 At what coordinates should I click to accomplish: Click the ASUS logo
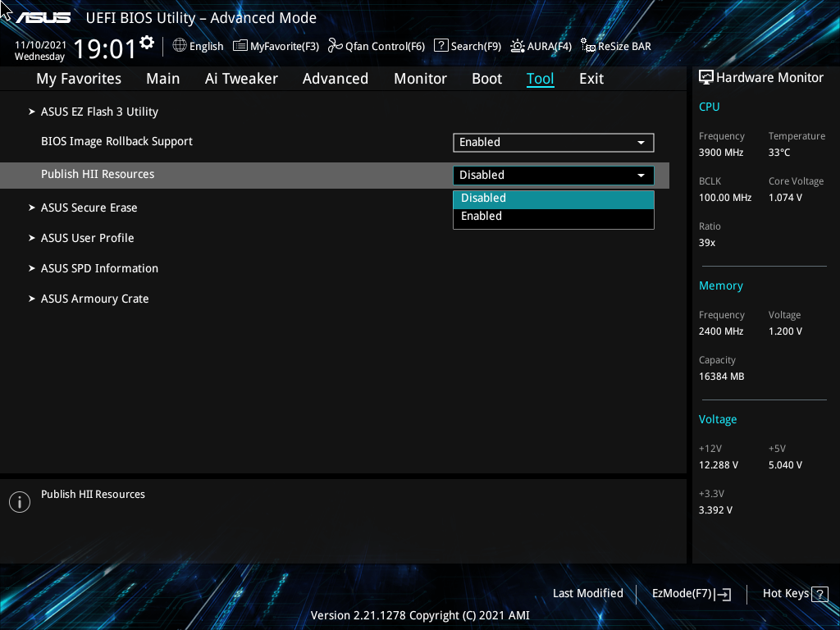(x=43, y=18)
